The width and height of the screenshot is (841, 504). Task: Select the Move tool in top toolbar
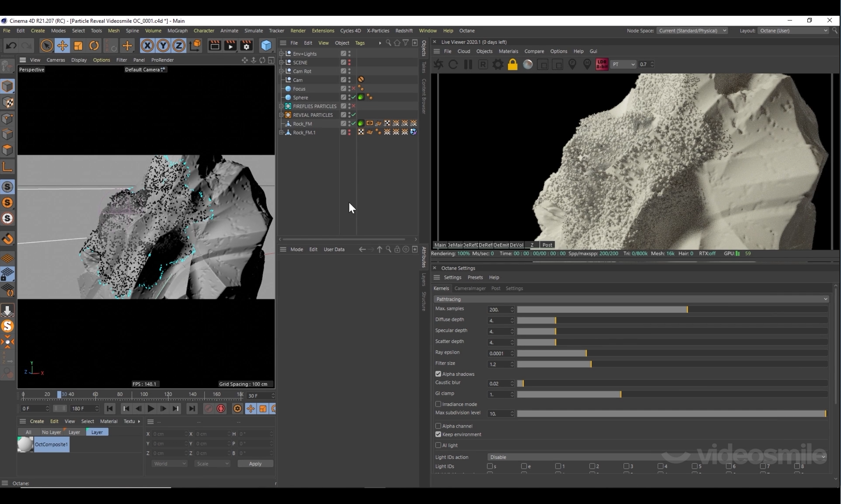62,46
